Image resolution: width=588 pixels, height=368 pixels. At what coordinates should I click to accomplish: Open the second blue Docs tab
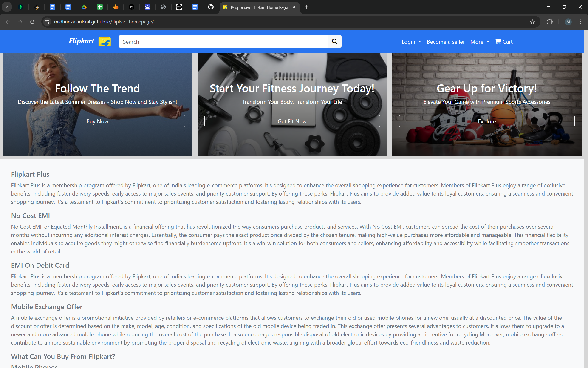pyautogui.click(x=68, y=7)
